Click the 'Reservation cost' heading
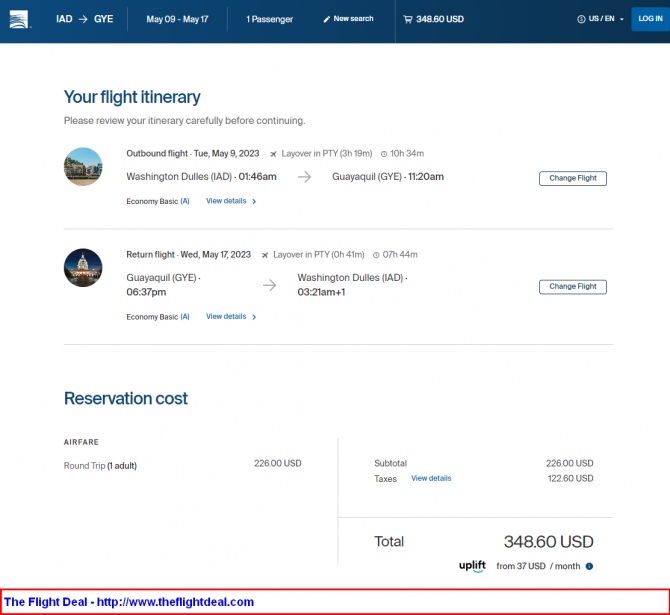Viewport: 670px width, 615px height. (126, 398)
